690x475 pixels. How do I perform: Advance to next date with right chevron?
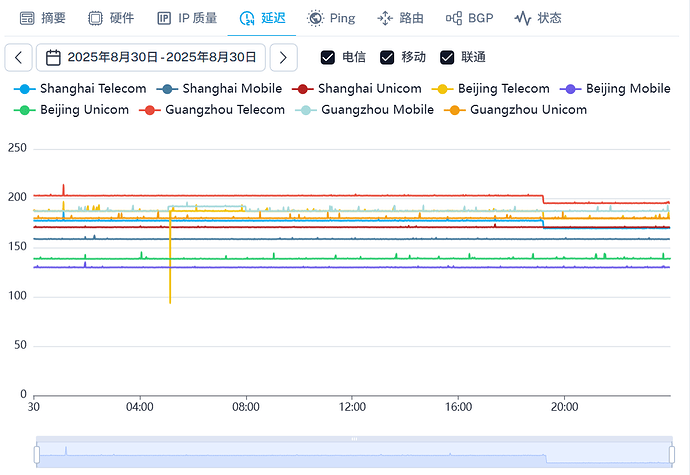tap(283, 57)
